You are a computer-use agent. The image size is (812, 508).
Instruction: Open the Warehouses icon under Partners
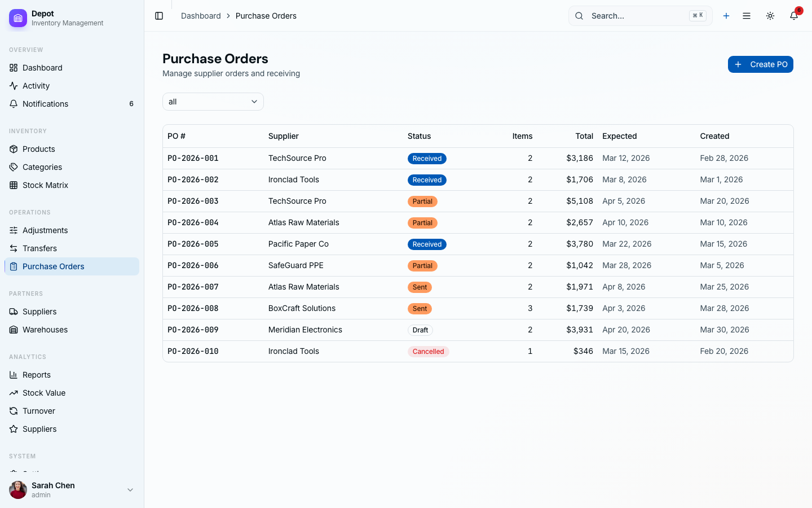point(14,330)
